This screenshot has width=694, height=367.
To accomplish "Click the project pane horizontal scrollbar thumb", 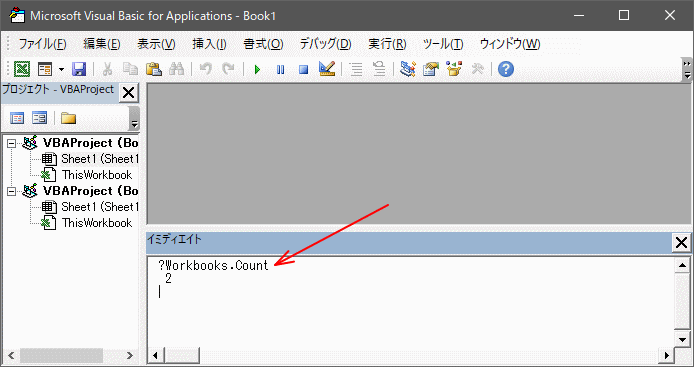I will click(x=62, y=355).
